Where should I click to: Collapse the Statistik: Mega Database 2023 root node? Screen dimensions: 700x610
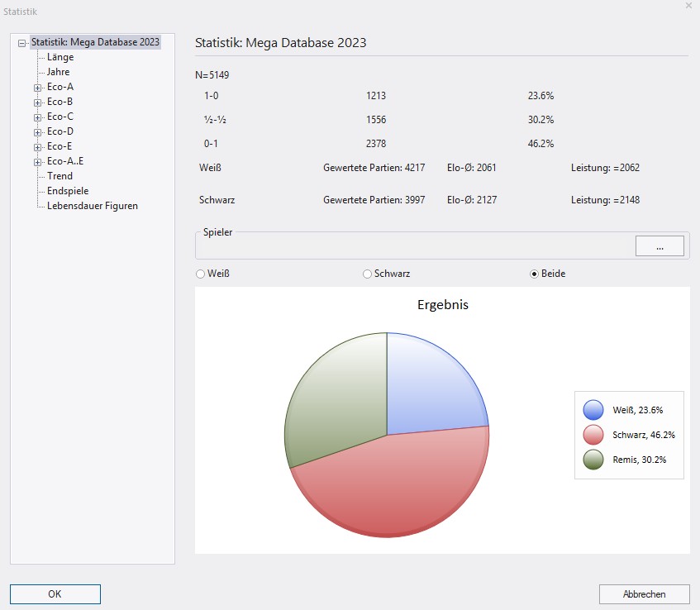pos(22,42)
